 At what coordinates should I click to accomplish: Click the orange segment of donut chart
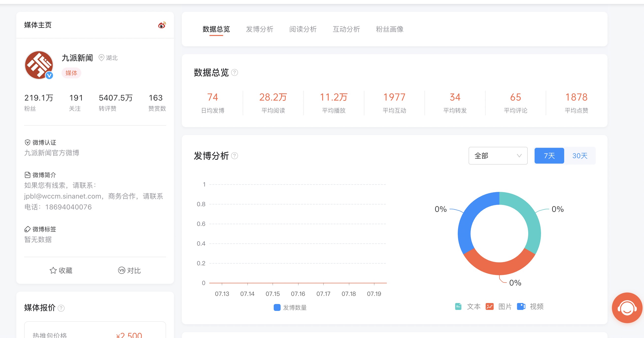(x=499, y=269)
